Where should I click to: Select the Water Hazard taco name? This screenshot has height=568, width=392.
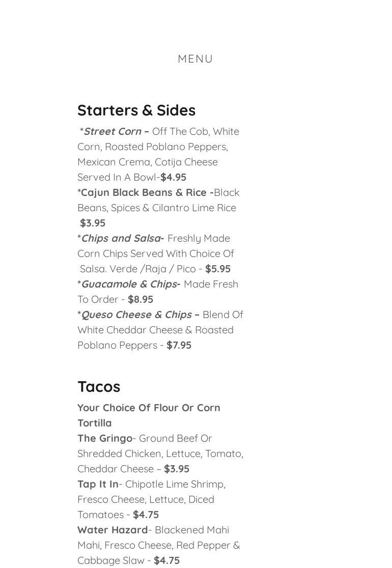coord(113,530)
